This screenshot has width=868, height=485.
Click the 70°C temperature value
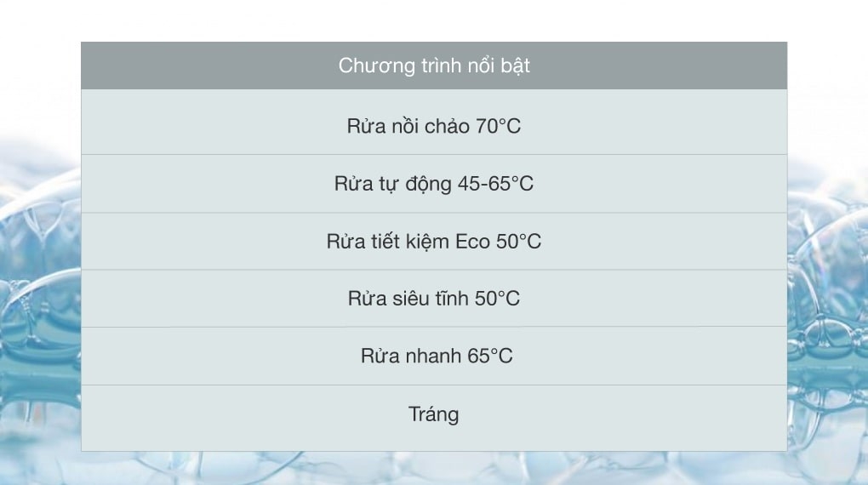click(x=498, y=127)
